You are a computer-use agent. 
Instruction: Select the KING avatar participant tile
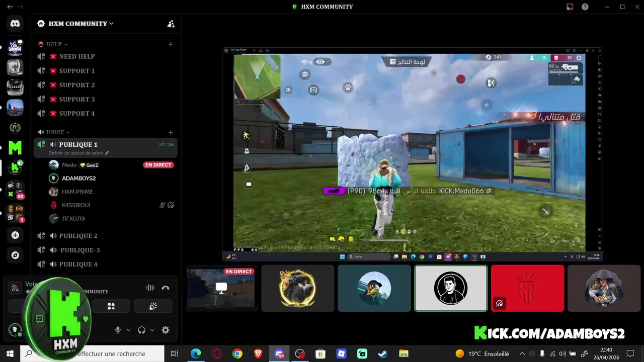tap(604, 288)
